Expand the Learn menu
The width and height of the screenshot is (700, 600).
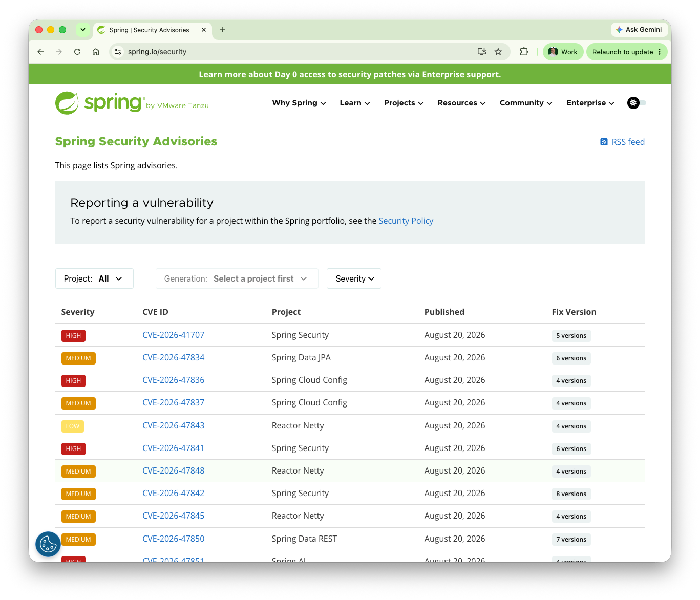click(x=355, y=103)
